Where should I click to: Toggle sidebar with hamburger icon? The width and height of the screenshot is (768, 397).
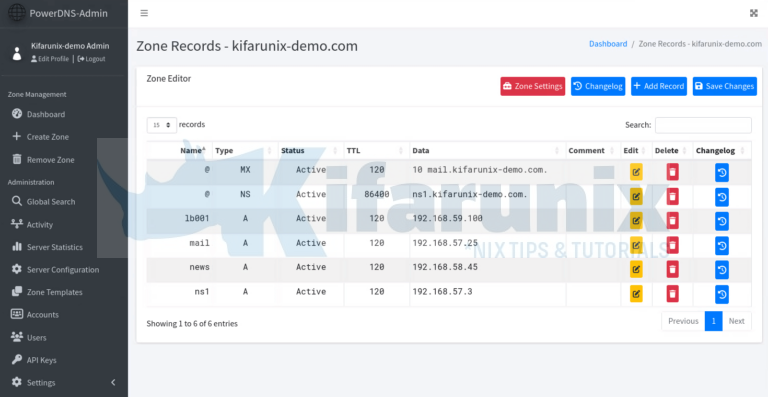(x=144, y=13)
